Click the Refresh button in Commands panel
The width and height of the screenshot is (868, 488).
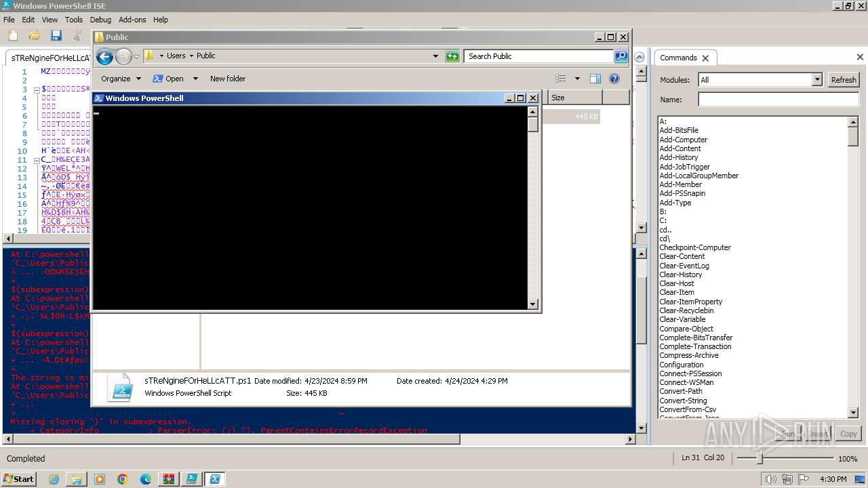coord(844,79)
